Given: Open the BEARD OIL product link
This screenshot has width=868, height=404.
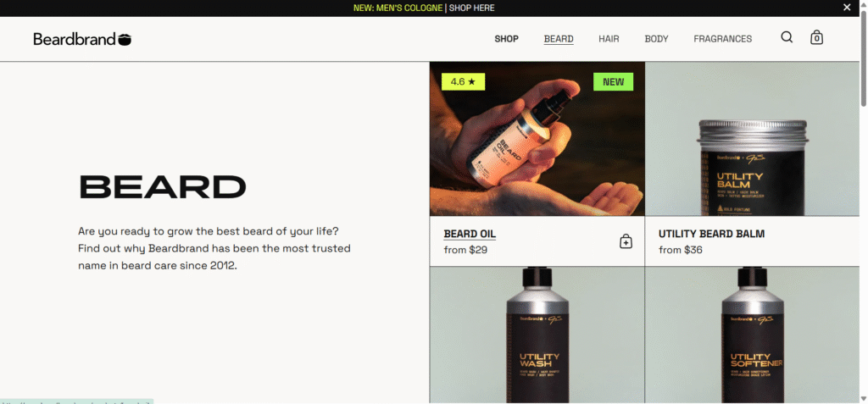Looking at the screenshot, I should click(470, 234).
